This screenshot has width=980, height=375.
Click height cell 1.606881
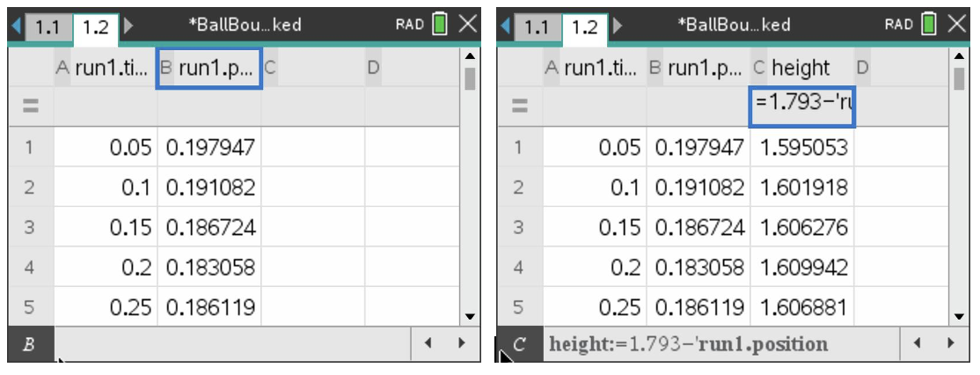pos(802,307)
